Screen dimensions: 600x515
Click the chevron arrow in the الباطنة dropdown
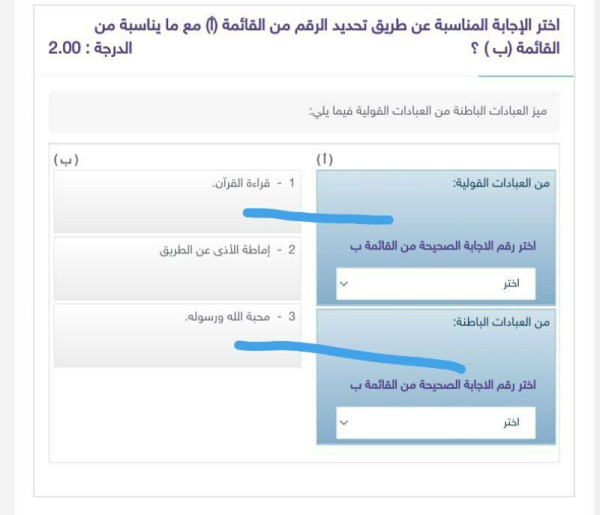click(344, 422)
